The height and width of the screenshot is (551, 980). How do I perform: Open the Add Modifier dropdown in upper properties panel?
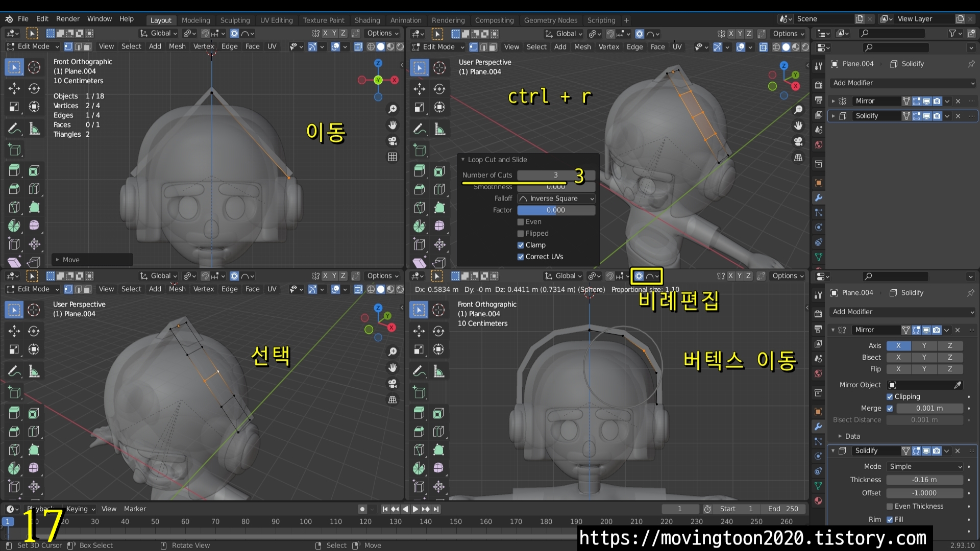(902, 83)
